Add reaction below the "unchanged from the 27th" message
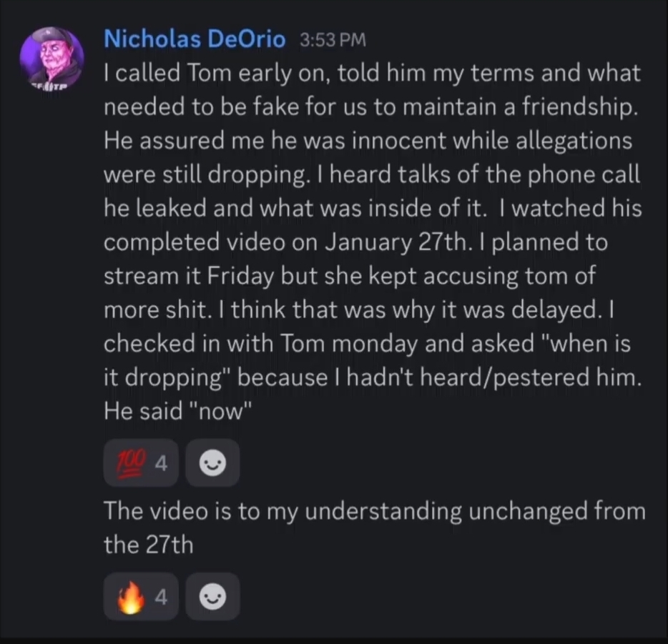The height and width of the screenshot is (644, 668). [x=212, y=596]
